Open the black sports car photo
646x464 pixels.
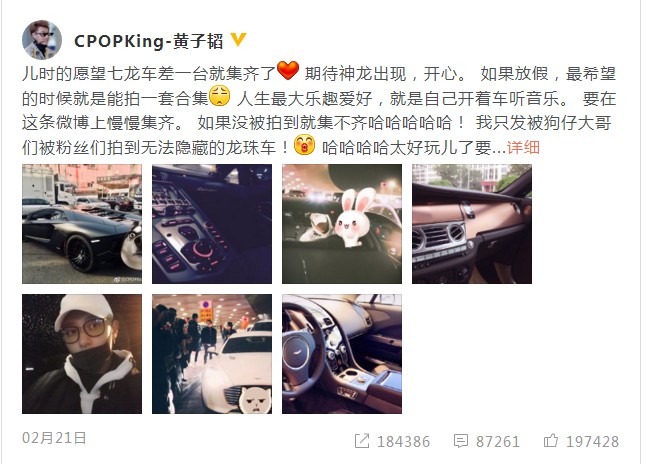(82, 224)
